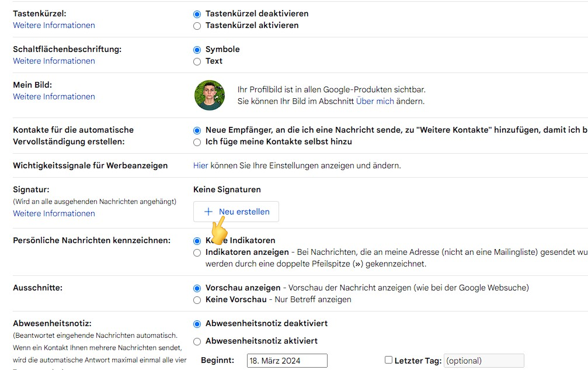Open "Weitere Informationen" under Mein Bild
The image size is (588, 370).
tap(54, 96)
